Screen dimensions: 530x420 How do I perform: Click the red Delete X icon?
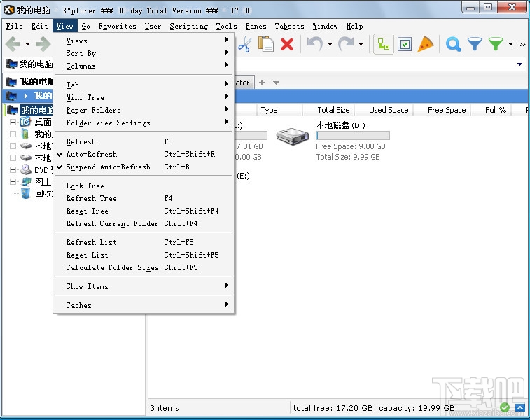[x=287, y=44]
